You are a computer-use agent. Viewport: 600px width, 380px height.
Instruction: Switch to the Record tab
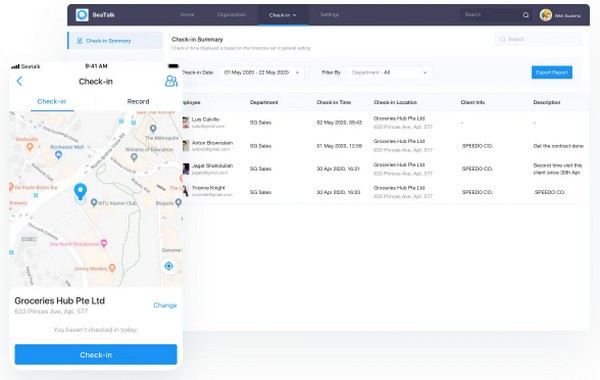138,101
